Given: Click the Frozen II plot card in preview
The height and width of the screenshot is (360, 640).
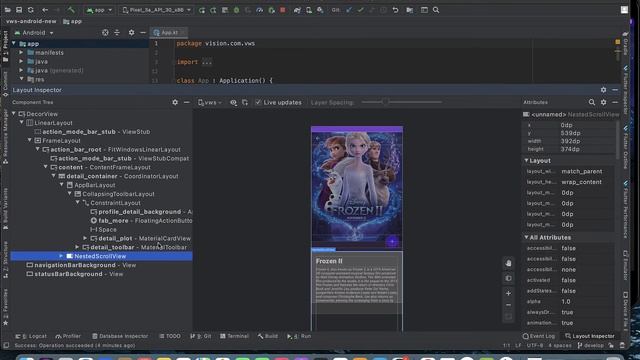Looking at the screenshot, I should tap(357, 283).
